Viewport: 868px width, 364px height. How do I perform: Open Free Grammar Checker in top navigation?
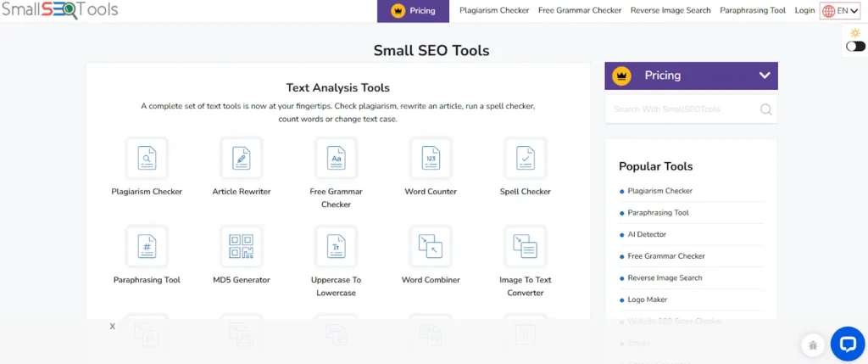click(x=580, y=10)
